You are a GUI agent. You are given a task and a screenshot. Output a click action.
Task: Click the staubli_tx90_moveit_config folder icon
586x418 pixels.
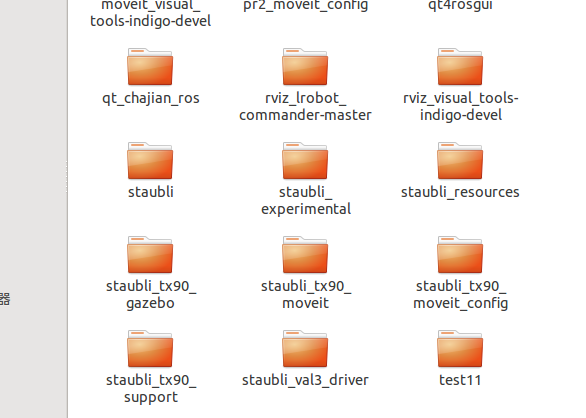(460, 255)
